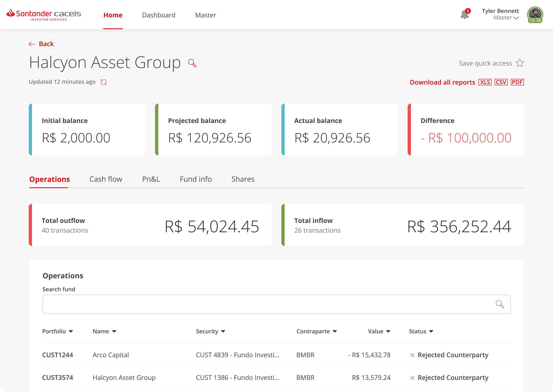The width and height of the screenshot is (553, 392).
Task: Click the Actual balance card
Action: (x=339, y=129)
